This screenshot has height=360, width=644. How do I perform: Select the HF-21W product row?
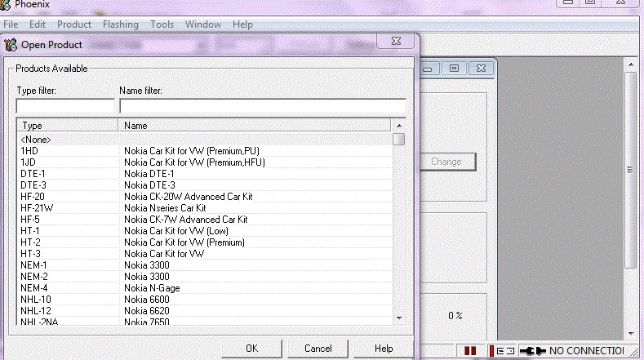tap(205, 208)
